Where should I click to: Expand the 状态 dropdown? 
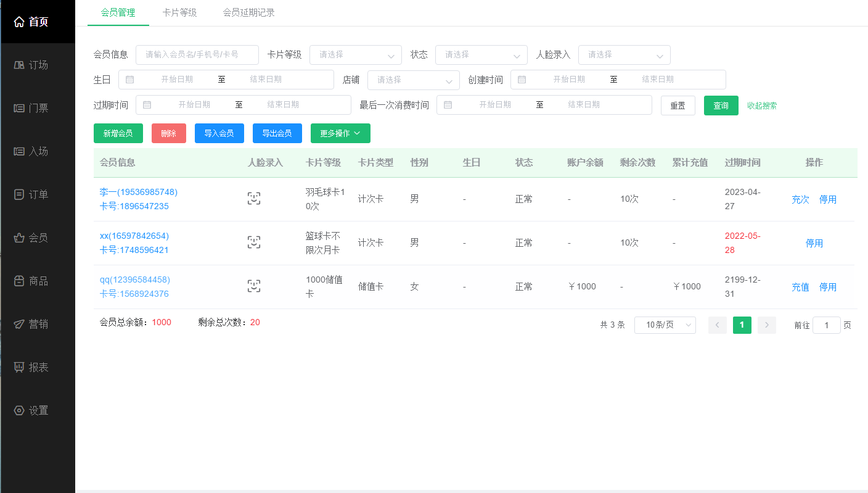tap(481, 55)
